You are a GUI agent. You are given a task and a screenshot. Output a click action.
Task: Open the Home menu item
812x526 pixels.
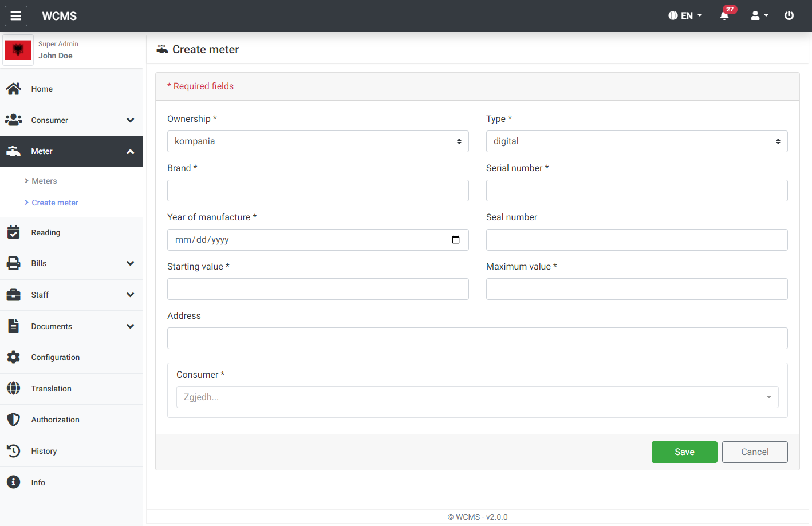(71, 89)
